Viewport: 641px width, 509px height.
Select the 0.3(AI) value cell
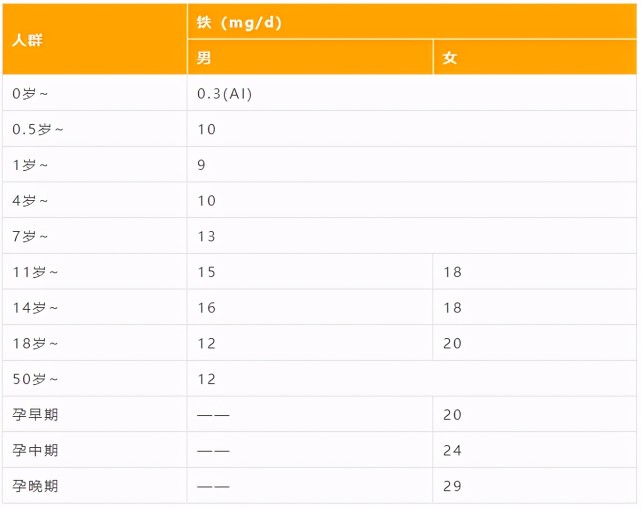(225, 94)
